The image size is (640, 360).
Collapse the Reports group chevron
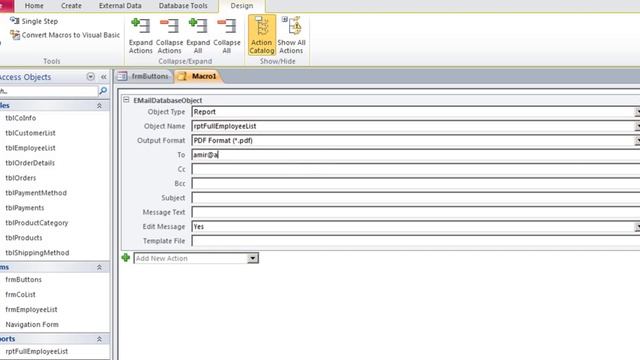click(x=99, y=339)
